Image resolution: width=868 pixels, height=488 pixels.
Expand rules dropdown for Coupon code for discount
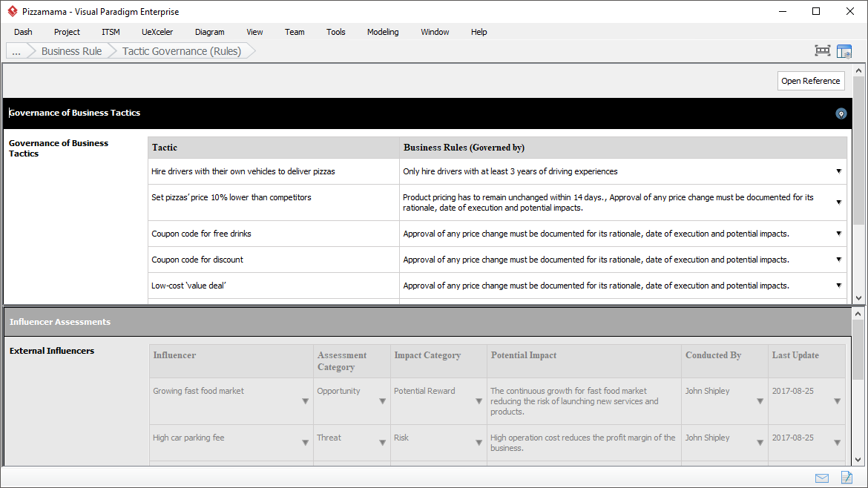pyautogui.click(x=838, y=260)
